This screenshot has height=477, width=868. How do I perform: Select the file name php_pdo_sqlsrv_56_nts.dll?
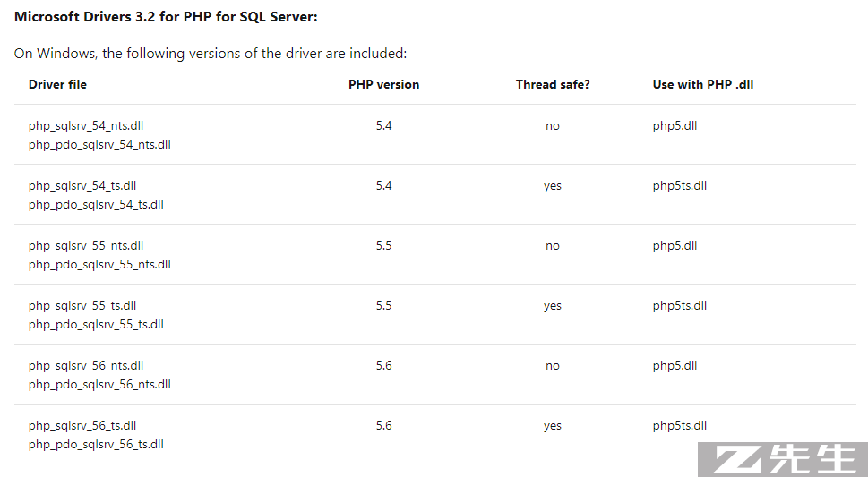pos(99,385)
